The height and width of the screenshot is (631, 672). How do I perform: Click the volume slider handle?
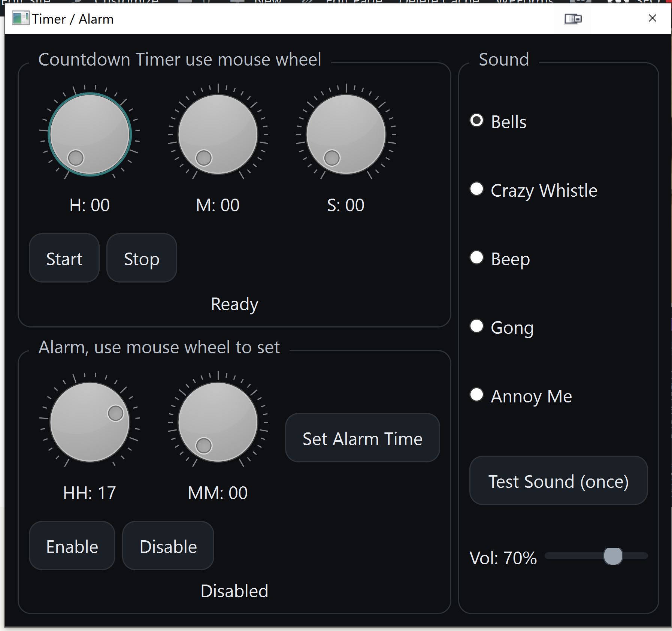[x=613, y=556]
